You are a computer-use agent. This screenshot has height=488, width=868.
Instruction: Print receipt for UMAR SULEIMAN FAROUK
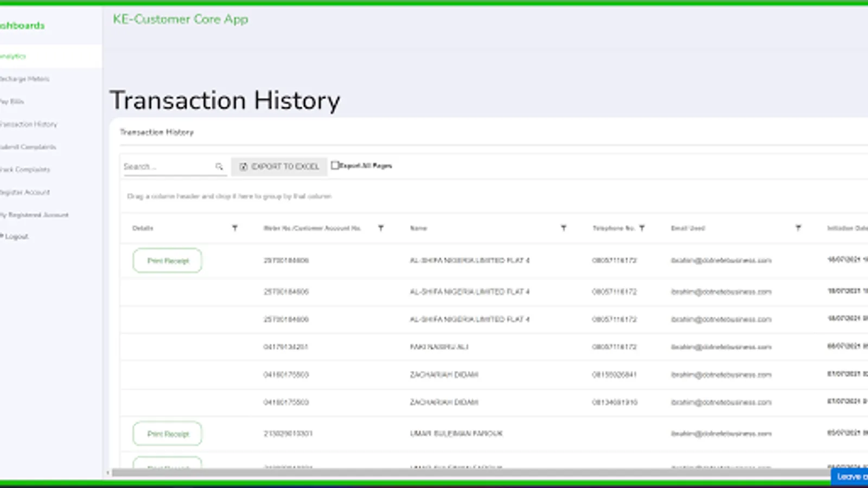(x=168, y=434)
